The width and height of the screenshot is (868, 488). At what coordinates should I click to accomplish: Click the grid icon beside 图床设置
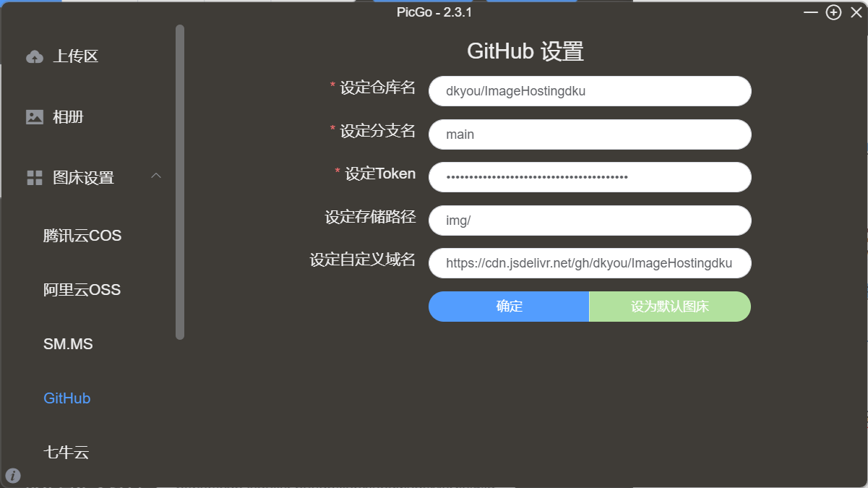click(x=35, y=178)
